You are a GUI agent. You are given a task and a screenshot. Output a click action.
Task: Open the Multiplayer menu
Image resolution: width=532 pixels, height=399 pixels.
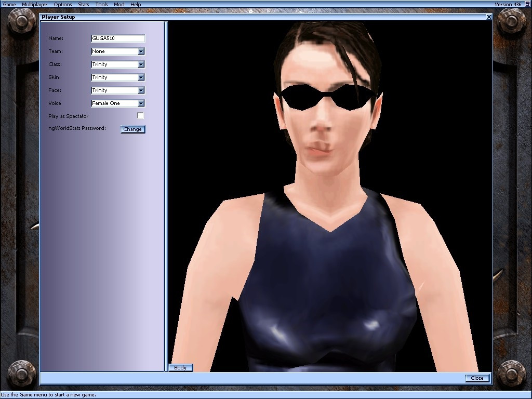(x=34, y=4)
